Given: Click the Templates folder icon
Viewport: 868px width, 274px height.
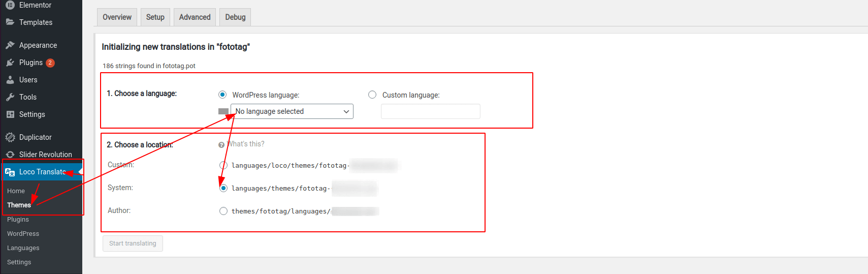Looking at the screenshot, I should [x=10, y=22].
